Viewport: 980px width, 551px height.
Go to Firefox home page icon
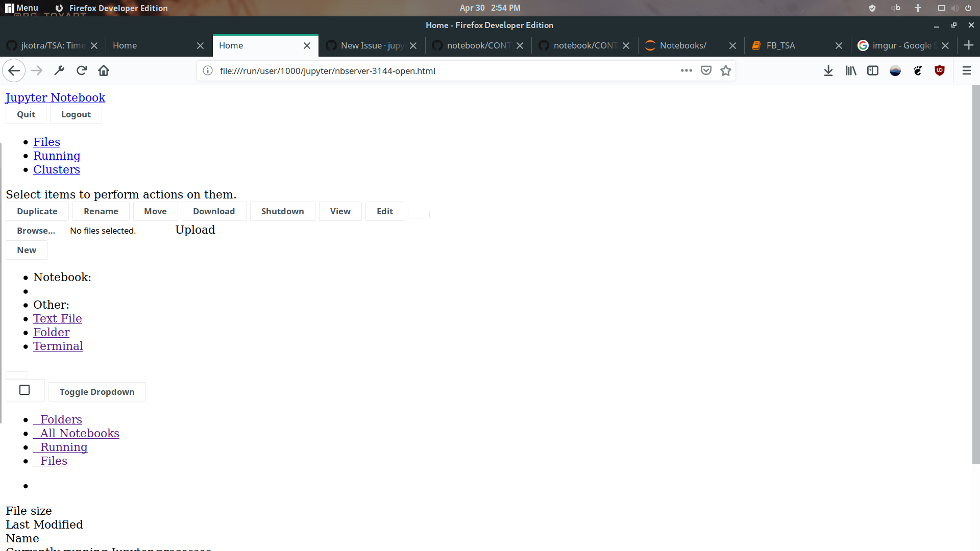click(104, 71)
